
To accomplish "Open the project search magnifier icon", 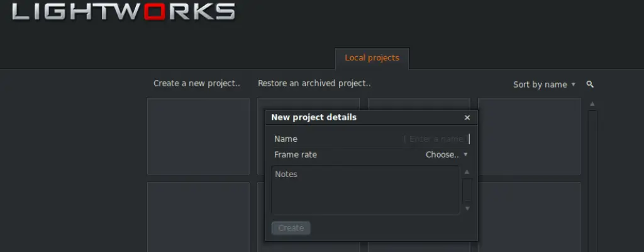I will pyautogui.click(x=590, y=84).
